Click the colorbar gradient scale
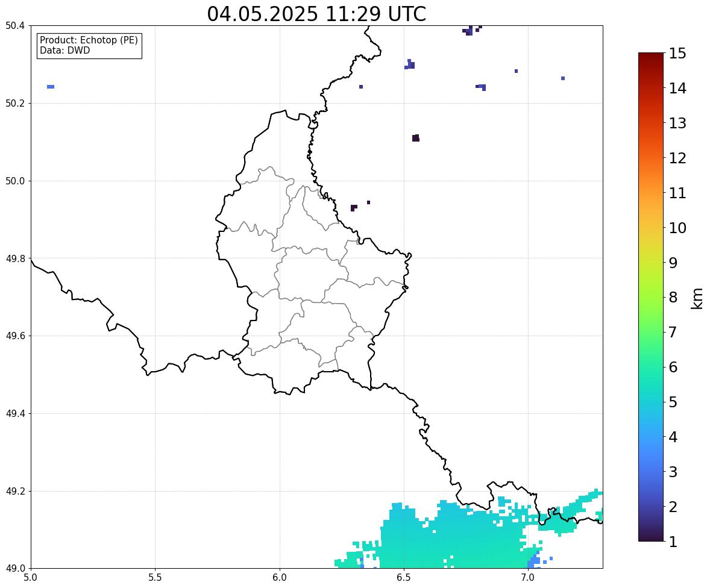 pos(651,297)
